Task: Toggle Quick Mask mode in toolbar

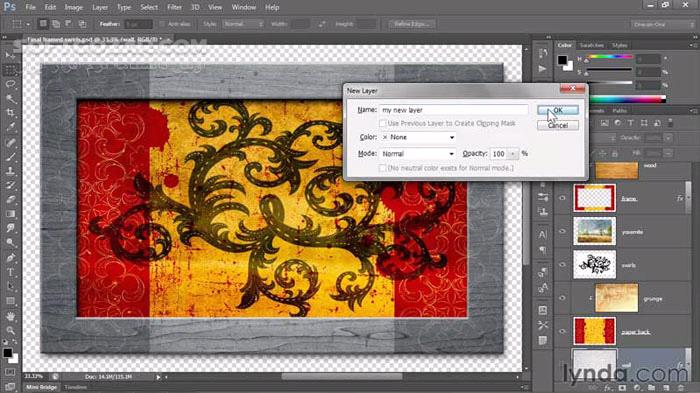Action: pos(10,372)
